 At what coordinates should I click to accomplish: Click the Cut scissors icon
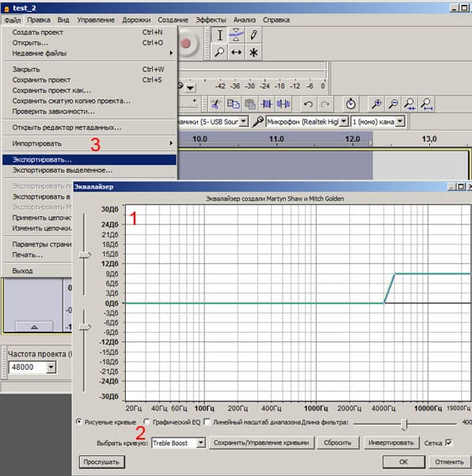215,104
